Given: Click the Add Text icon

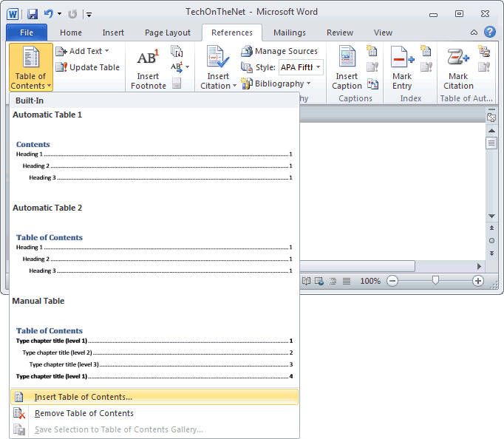Looking at the screenshot, I should click(x=61, y=51).
